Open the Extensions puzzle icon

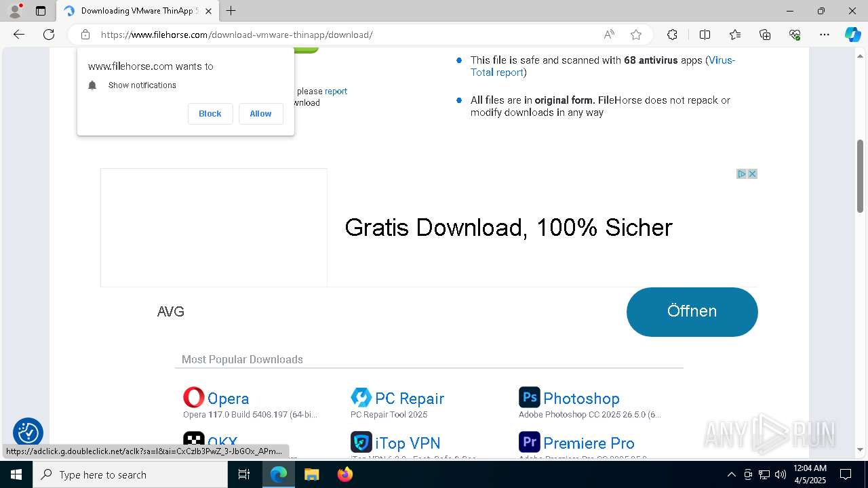click(x=672, y=35)
